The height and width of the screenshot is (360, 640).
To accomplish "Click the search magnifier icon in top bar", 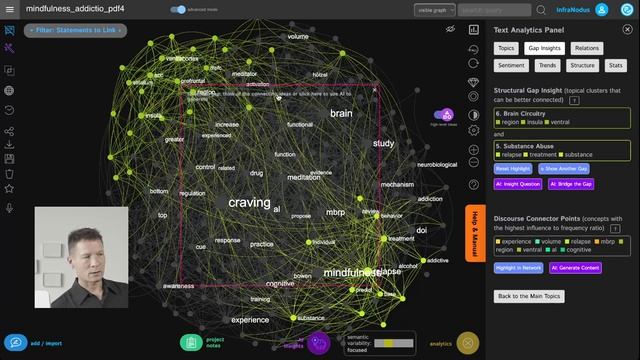I will pos(541,10).
